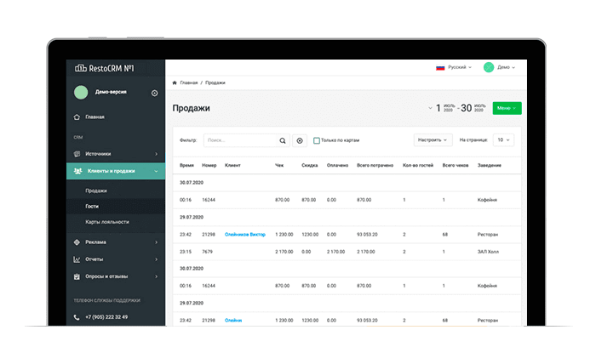Click the home icon in the breadcrumb
This screenshot has height=364, width=596.
click(x=175, y=82)
